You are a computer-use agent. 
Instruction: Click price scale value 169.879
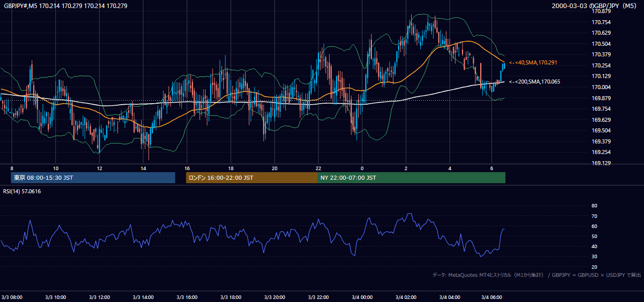(602, 98)
